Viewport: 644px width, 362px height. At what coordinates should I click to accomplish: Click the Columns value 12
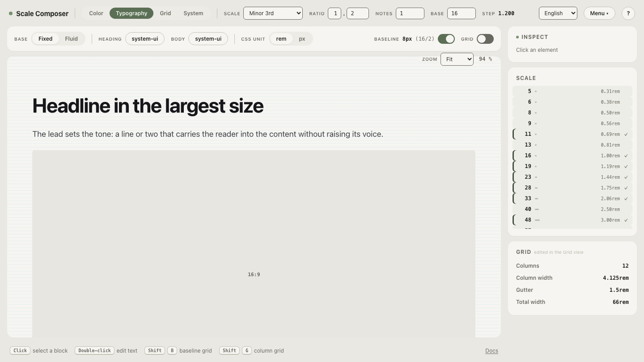pos(625,266)
